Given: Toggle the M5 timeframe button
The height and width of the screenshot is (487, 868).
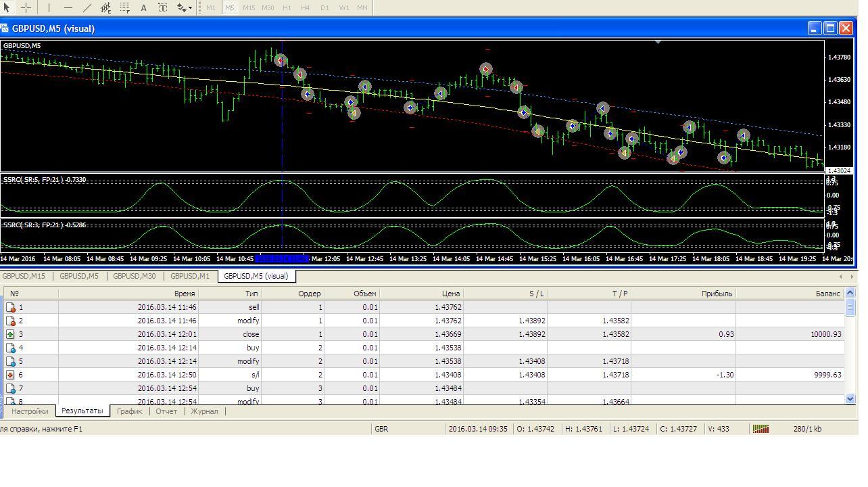Looking at the screenshot, I should (x=230, y=7).
